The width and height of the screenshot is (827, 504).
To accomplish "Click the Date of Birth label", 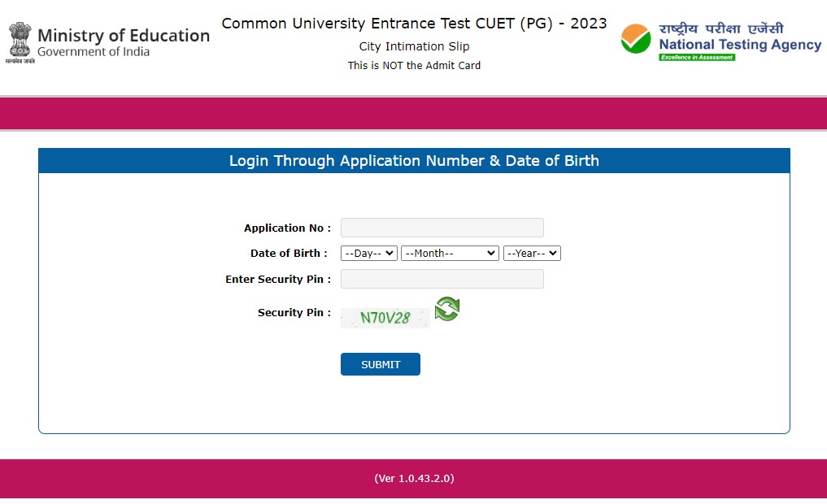I will pyautogui.click(x=289, y=254).
